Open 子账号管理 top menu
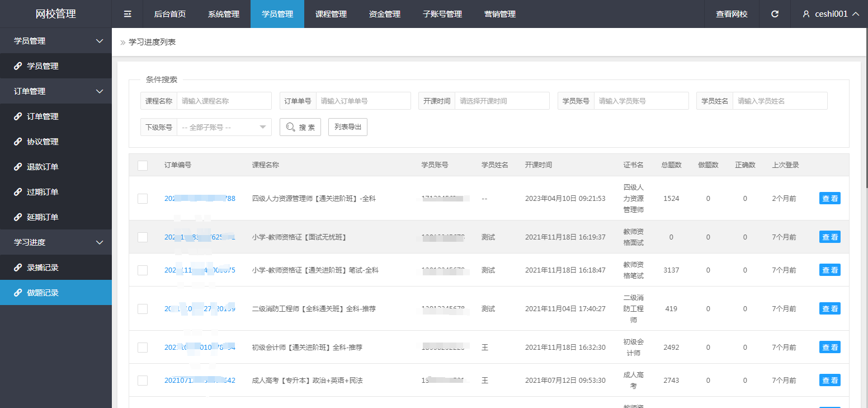This screenshot has height=408, width=868. pyautogui.click(x=442, y=14)
